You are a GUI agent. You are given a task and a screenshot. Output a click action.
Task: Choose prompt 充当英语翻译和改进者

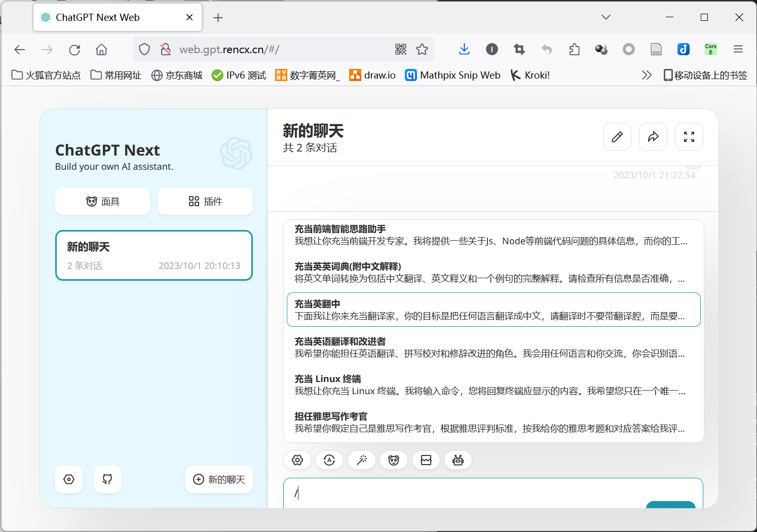(x=494, y=348)
